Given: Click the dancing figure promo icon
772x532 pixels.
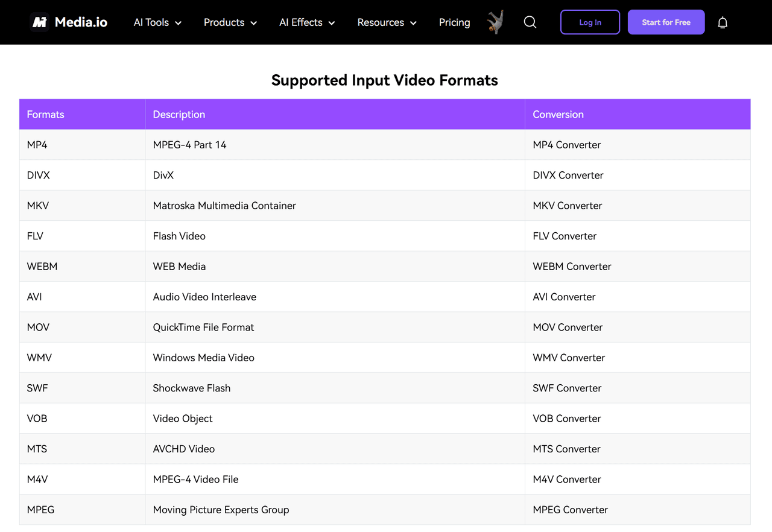Looking at the screenshot, I should pyautogui.click(x=495, y=22).
